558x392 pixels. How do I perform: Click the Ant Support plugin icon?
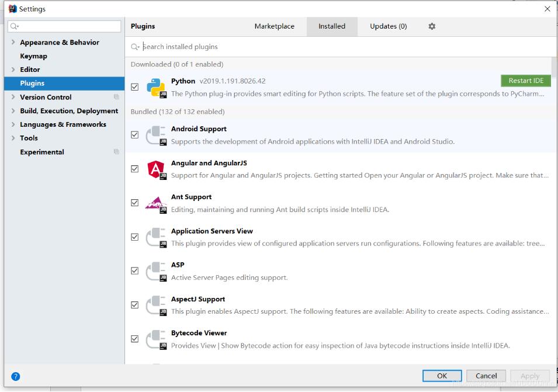[x=156, y=203]
